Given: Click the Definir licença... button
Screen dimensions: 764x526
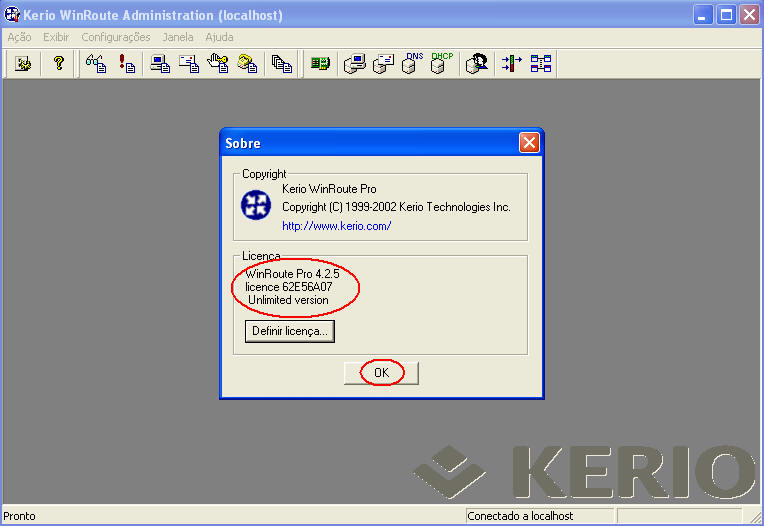Looking at the screenshot, I should (x=289, y=331).
